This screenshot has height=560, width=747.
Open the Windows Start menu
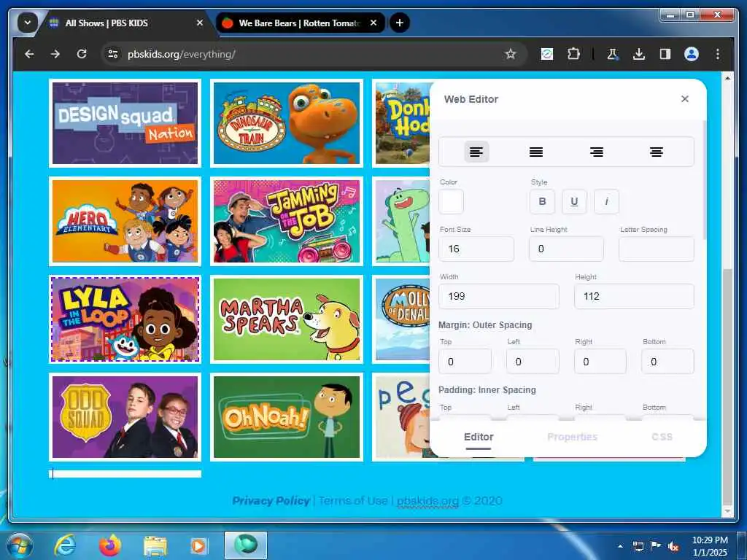point(19,545)
